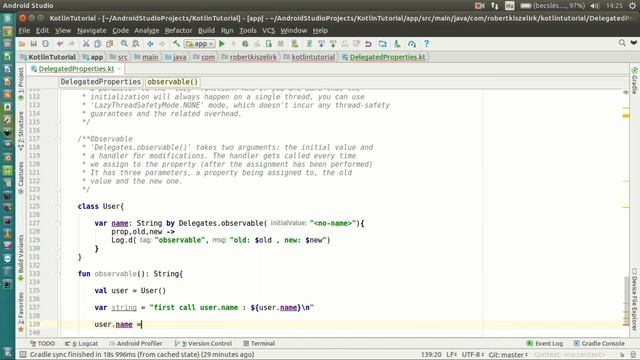The width and height of the screenshot is (640, 360).
Task: Click the Save All toolbar icon
Action: coord(33,44)
